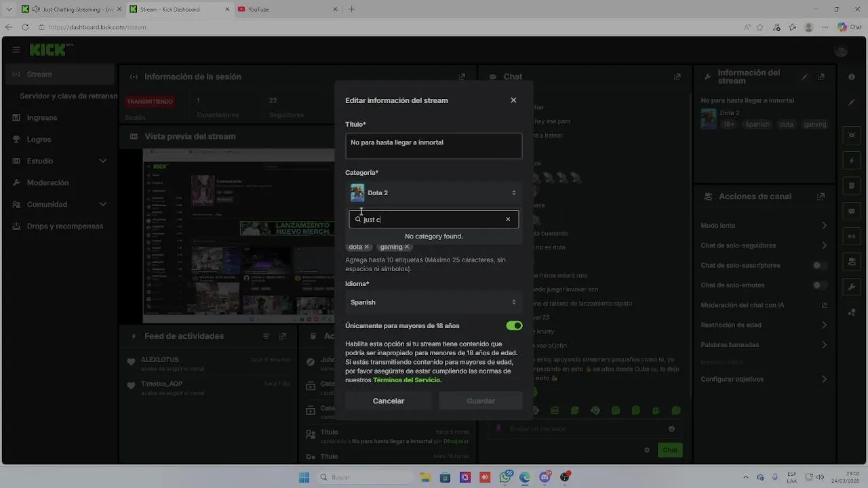This screenshot has width=868, height=488.
Task: Close the Editar información del stream dialog
Action: [x=513, y=100]
